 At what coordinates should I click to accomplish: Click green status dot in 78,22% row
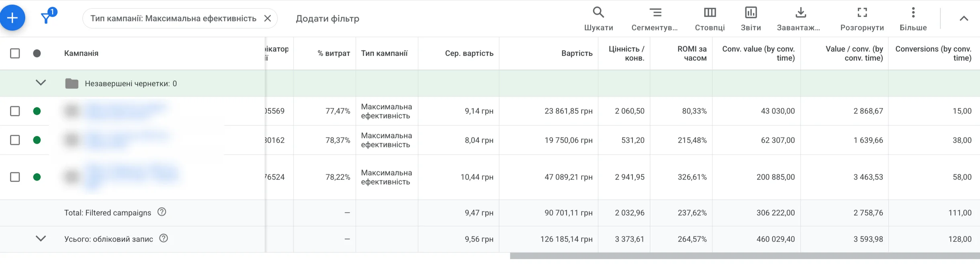click(37, 177)
